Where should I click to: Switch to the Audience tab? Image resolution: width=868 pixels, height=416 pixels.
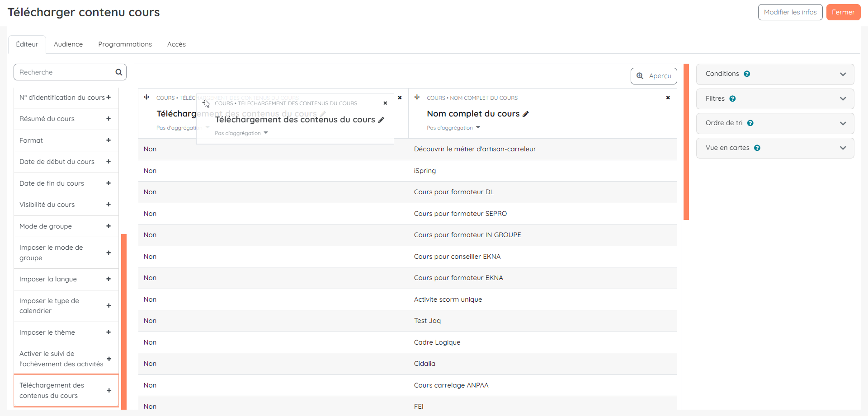point(68,44)
